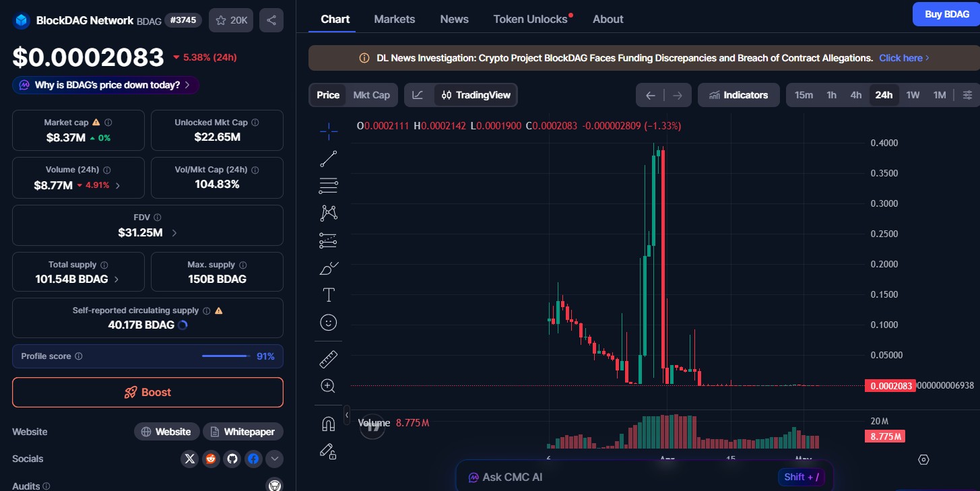
Task: Open the Fibonacci retracement tool
Action: point(328,186)
